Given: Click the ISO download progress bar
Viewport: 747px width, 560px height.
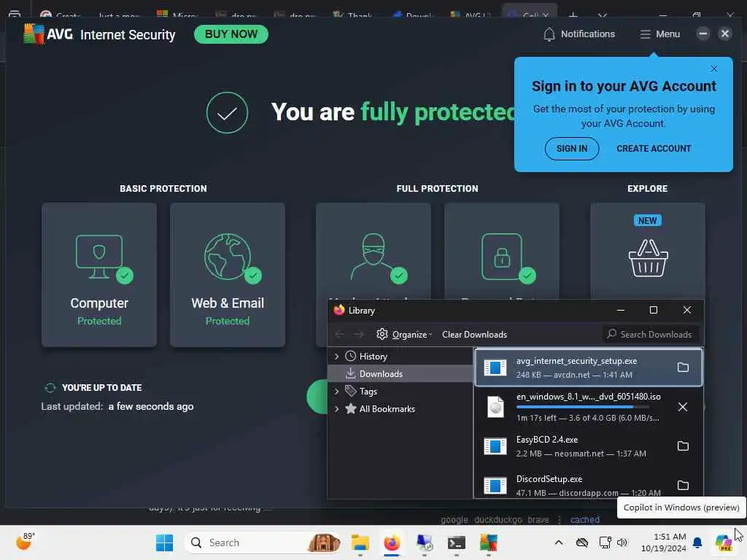Looking at the screenshot, I should (583, 407).
